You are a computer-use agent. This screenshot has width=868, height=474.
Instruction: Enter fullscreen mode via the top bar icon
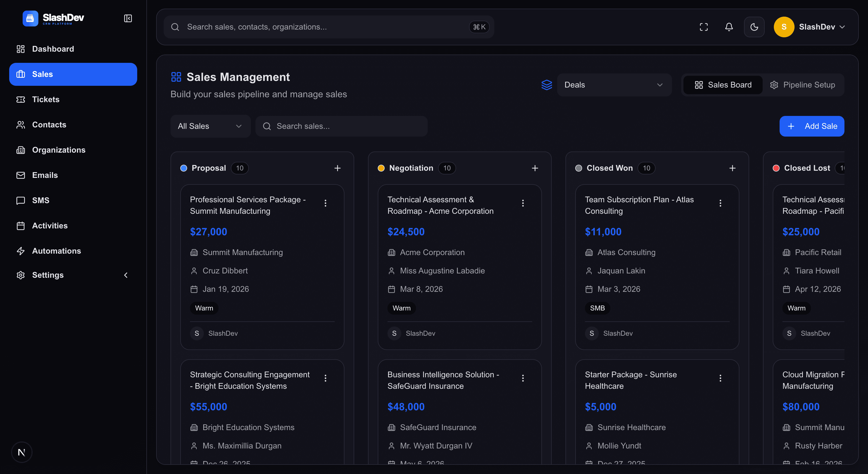[704, 27]
